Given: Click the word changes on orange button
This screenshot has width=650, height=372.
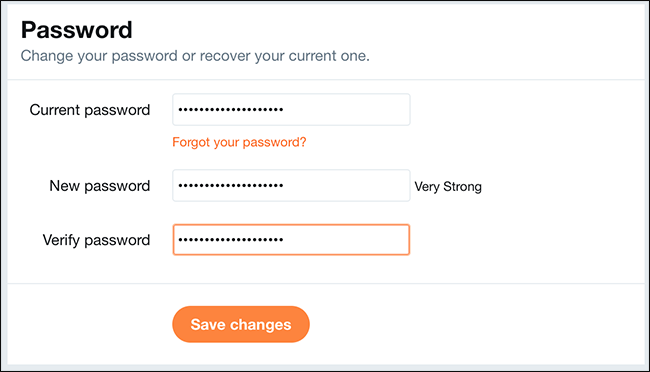Looking at the screenshot, I should pos(261,325).
